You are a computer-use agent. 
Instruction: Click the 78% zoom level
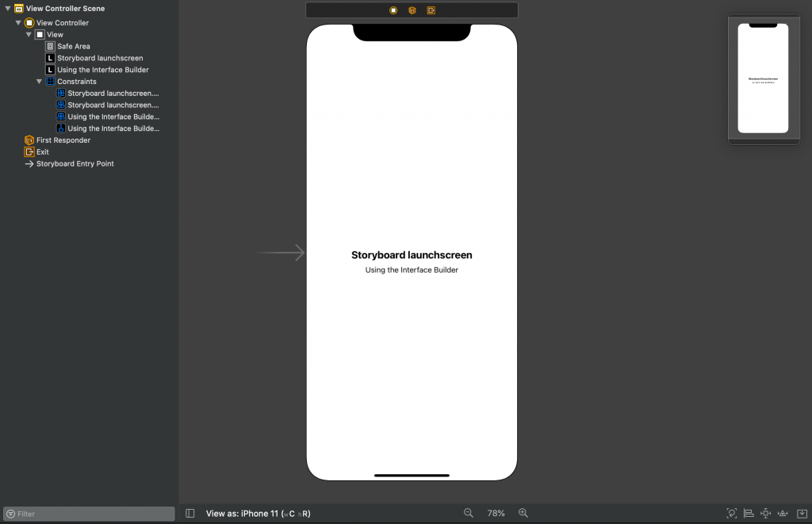pos(496,514)
